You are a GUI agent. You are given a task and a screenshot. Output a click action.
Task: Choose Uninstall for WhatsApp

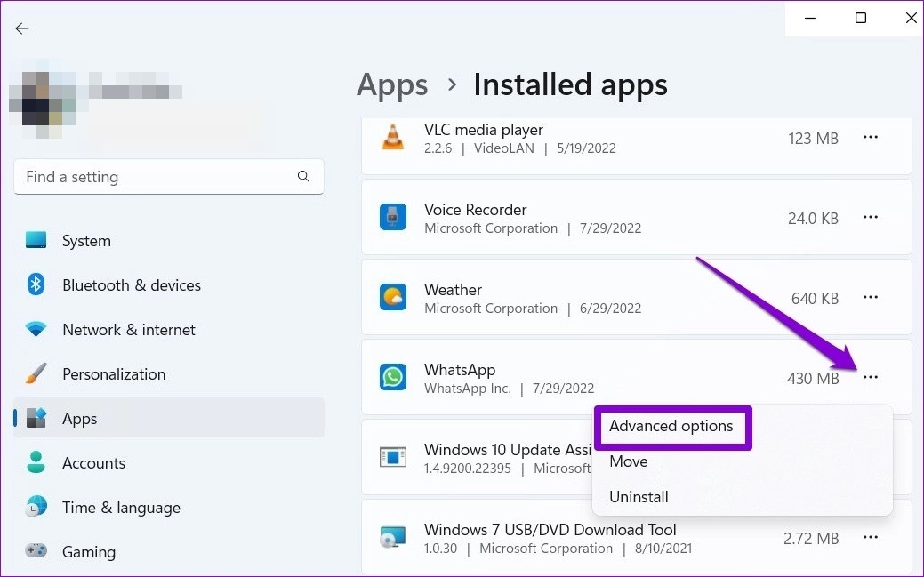tap(639, 497)
